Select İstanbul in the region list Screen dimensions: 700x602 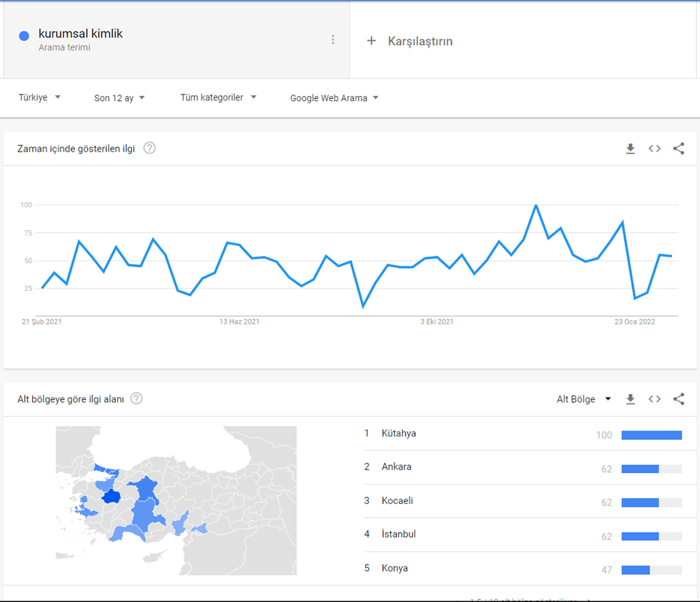(398, 534)
